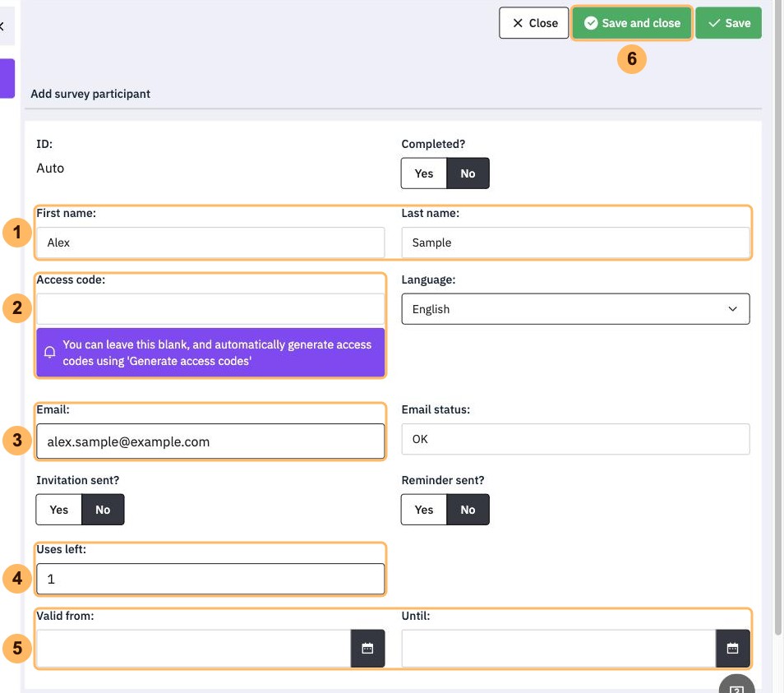Open the Language dropdown showing English
The height and width of the screenshot is (693, 784).
[575, 309]
